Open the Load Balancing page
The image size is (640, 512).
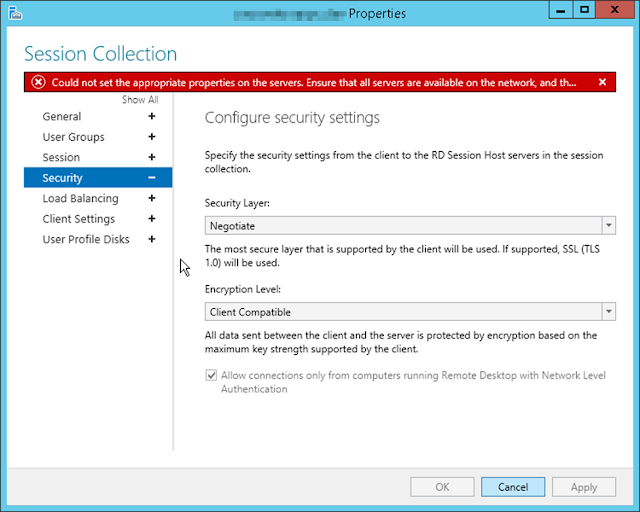pos(80,198)
